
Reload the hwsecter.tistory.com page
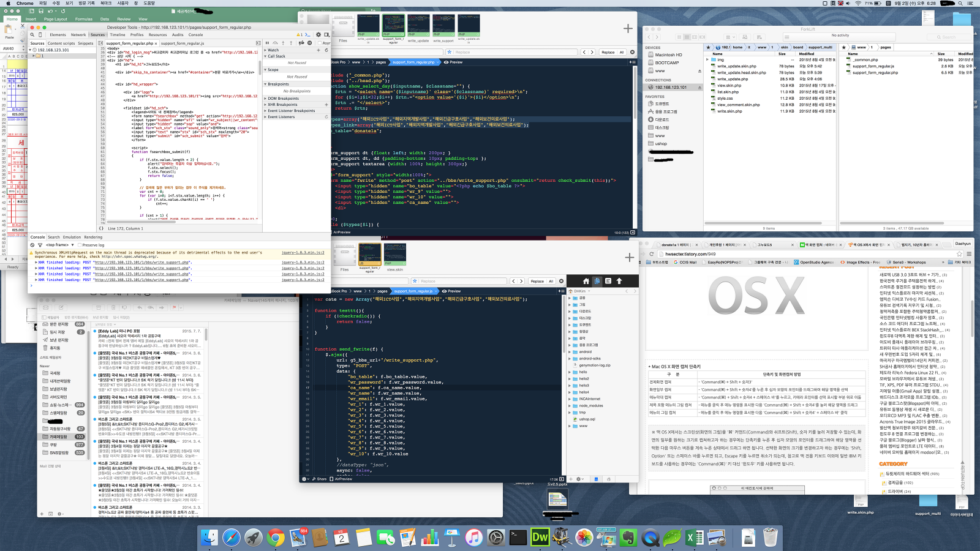(x=651, y=254)
